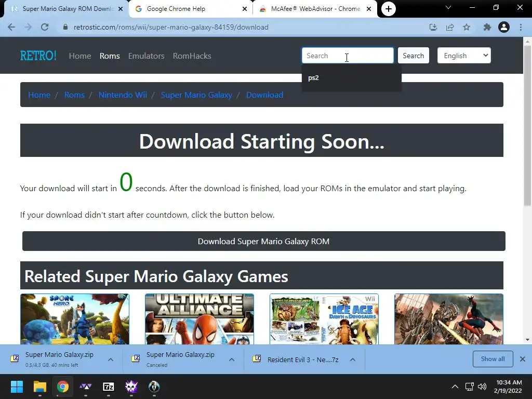The image size is (532, 399).
Task: Switch to the Google Chrome Help tab
Action: coord(190,9)
